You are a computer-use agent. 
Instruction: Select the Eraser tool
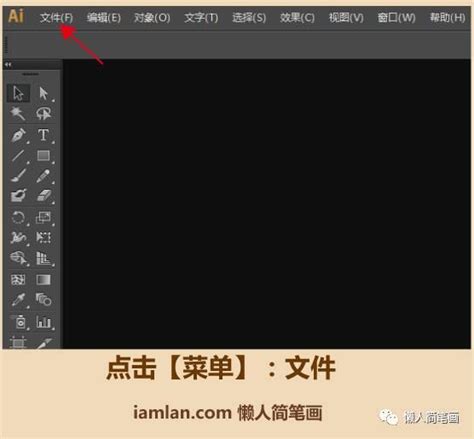(44, 196)
